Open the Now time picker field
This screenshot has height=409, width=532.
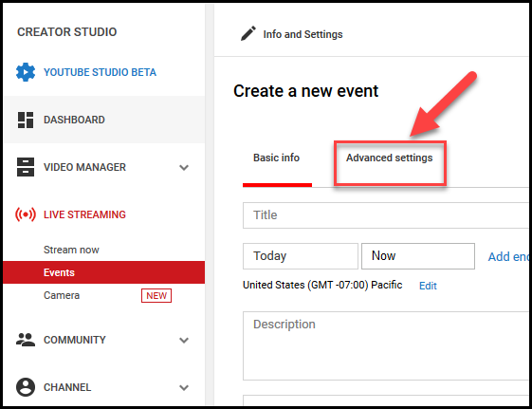click(x=418, y=256)
